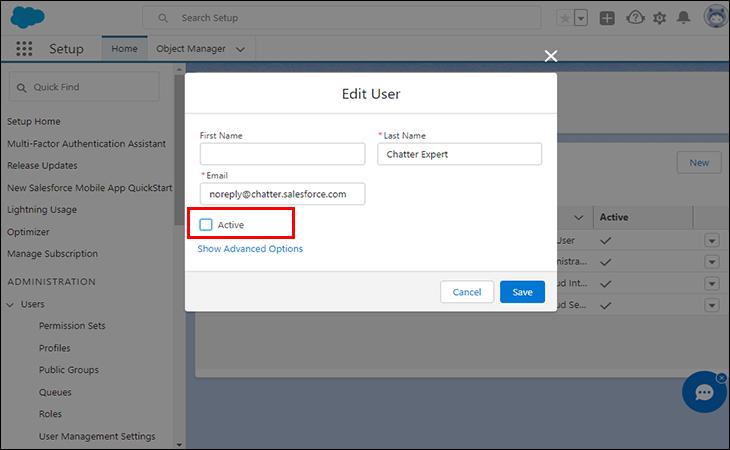Collapse the Users tree section

click(x=11, y=304)
